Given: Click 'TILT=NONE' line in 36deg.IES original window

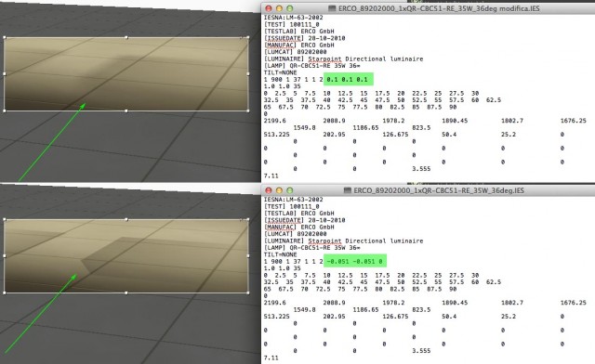Looking at the screenshot, I should (x=281, y=254).
